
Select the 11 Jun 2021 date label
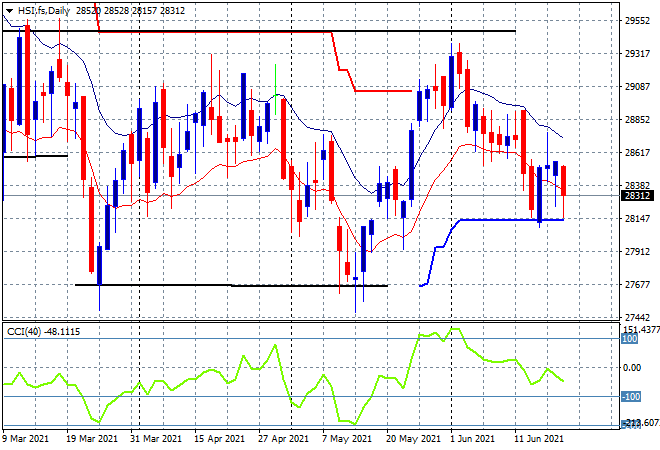[538, 439]
